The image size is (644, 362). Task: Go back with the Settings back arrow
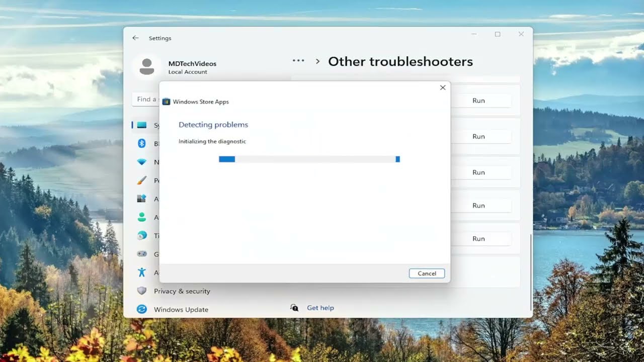(135, 38)
